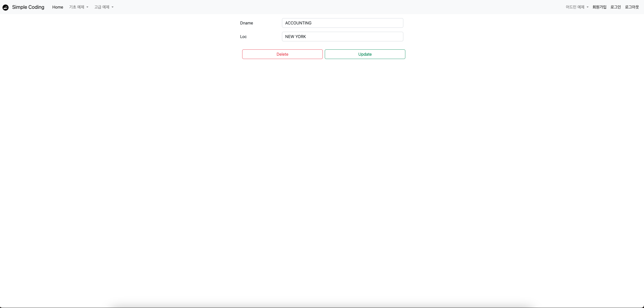Open the 회원가입 sign-up link
The image size is (644, 308).
tap(599, 7)
